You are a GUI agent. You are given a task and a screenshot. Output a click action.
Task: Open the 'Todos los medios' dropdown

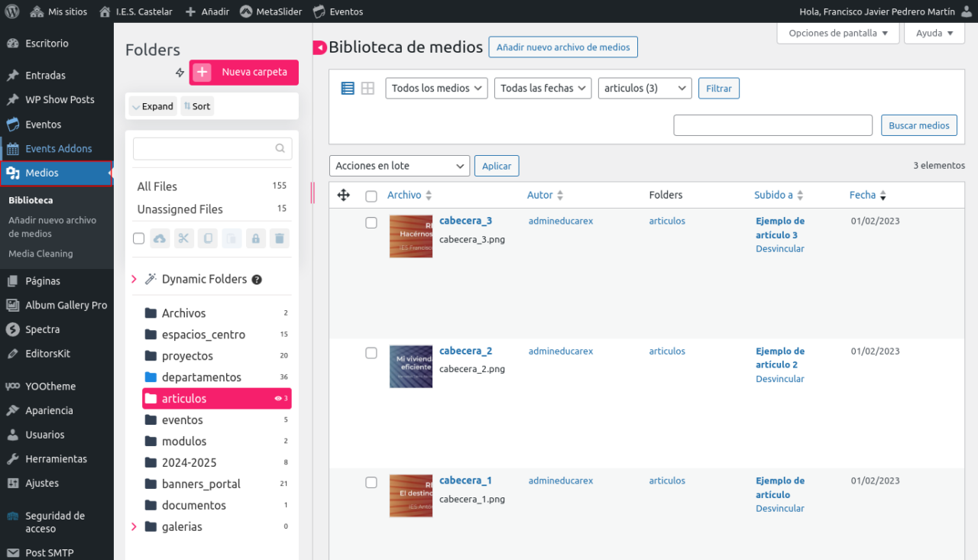436,89
